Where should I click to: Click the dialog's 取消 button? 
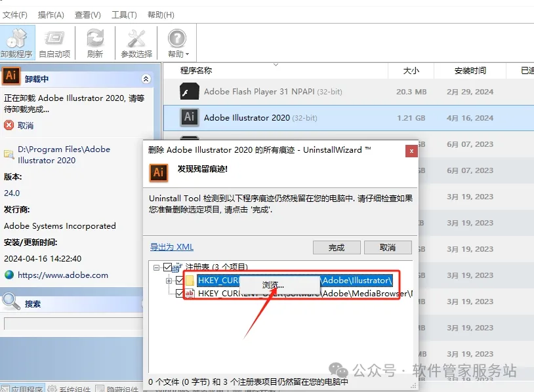coord(388,247)
